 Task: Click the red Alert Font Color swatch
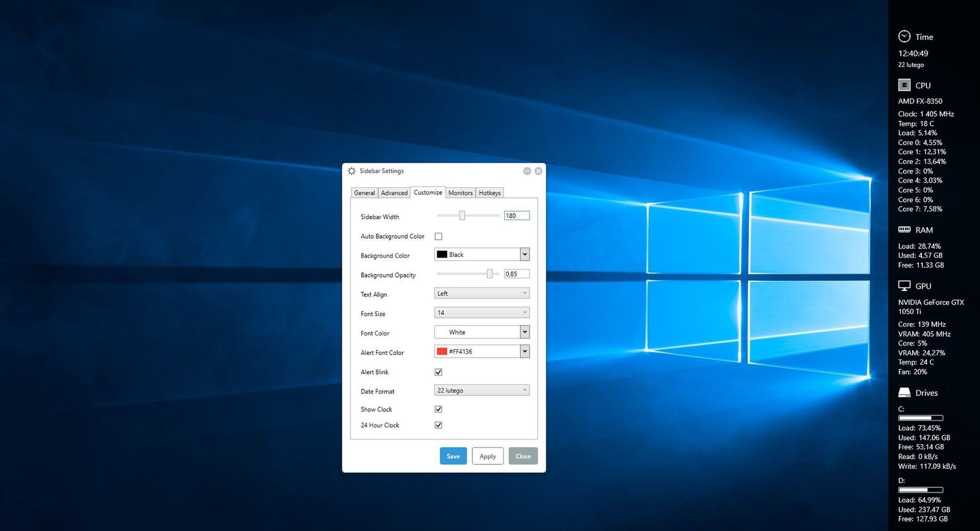coord(442,351)
